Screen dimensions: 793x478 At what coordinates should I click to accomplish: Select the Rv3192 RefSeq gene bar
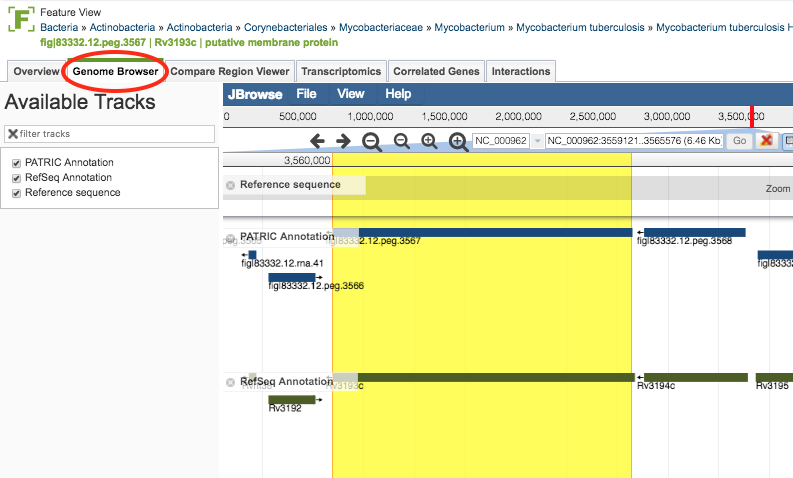pyautogui.click(x=292, y=400)
